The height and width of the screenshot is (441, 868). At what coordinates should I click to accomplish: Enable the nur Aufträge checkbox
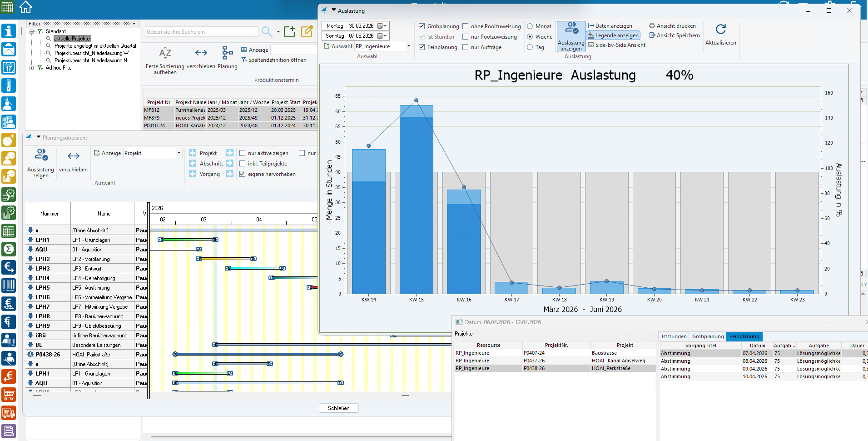tap(466, 47)
